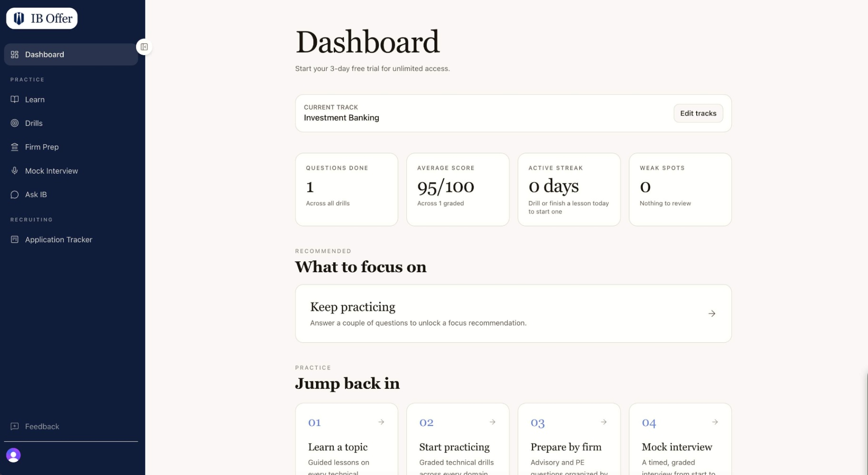Screen dimensions: 868x475
Task: Open the Ask IB chat bubble icon
Action: point(15,195)
